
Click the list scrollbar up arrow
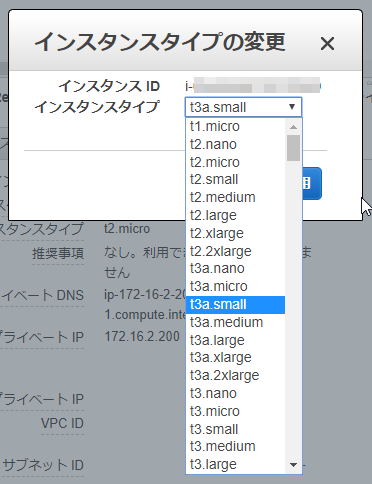pyautogui.click(x=293, y=127)
